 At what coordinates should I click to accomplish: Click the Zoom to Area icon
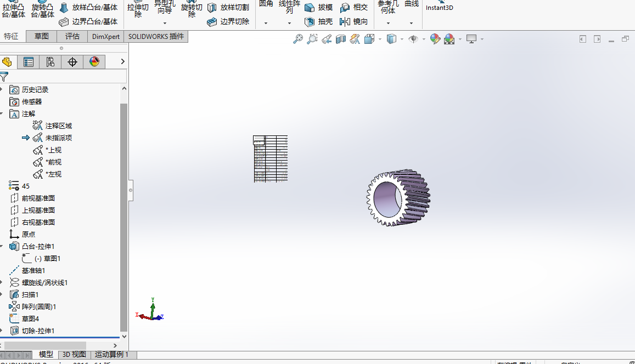coord(312,39)
